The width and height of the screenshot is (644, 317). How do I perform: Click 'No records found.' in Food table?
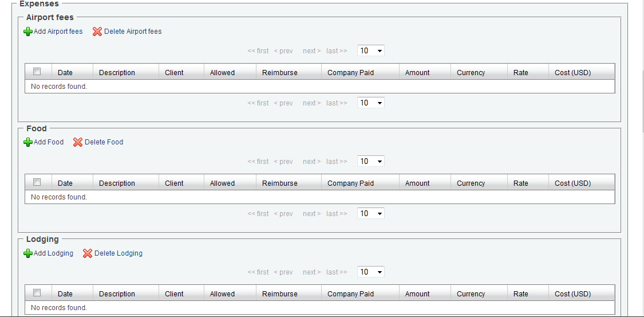(x=59, y=197)
